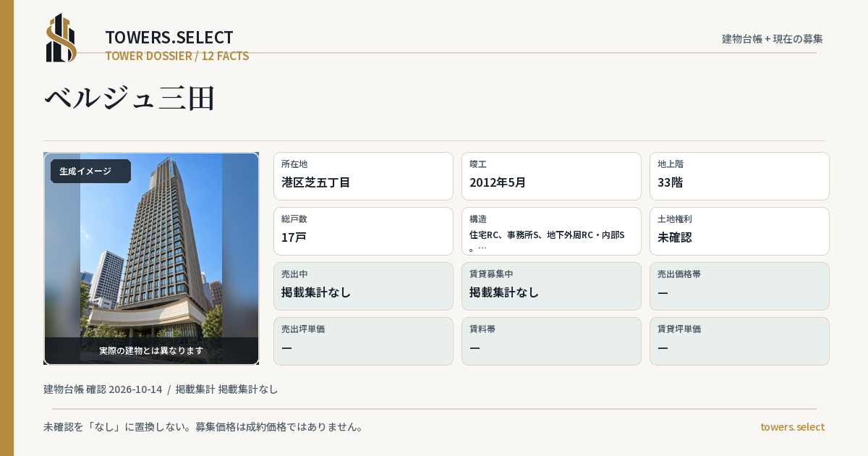Click the 実際の建物とは異なります image caption
Screen dimensions: 868x456
point(151,350)
